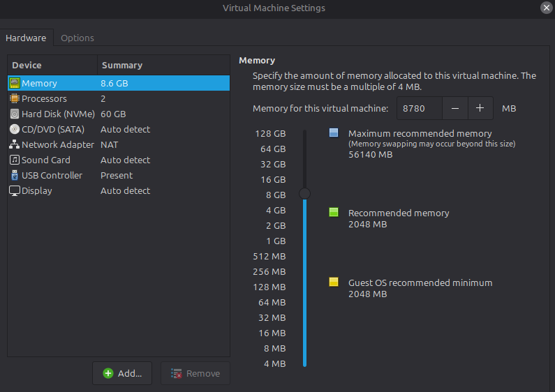Click the Network Adapter icon

point(15,144)
